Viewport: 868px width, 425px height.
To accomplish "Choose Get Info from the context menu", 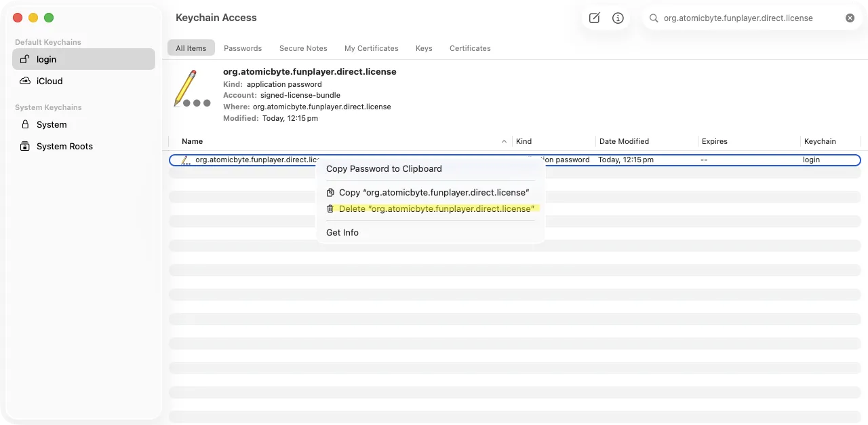I will click(x=431, y=232).
